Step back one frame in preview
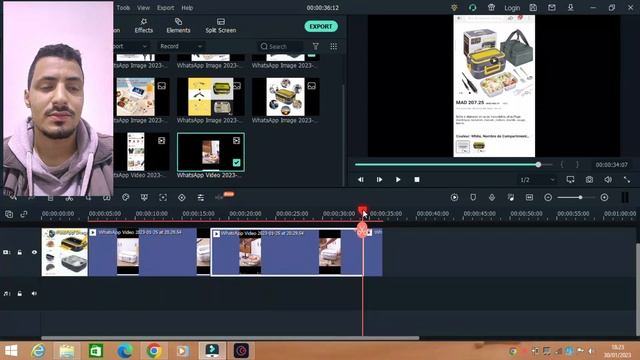This screenshot has height=360, width=640. (x=360, y=180)
